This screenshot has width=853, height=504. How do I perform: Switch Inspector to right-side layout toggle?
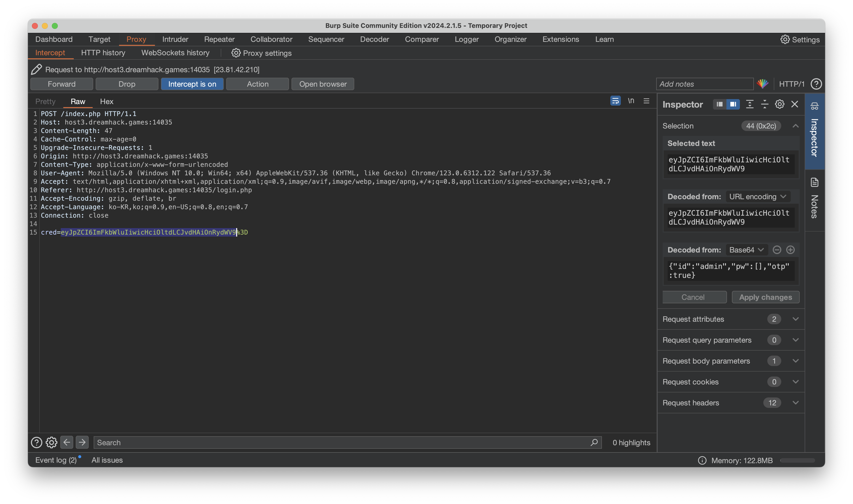(733, 104)
